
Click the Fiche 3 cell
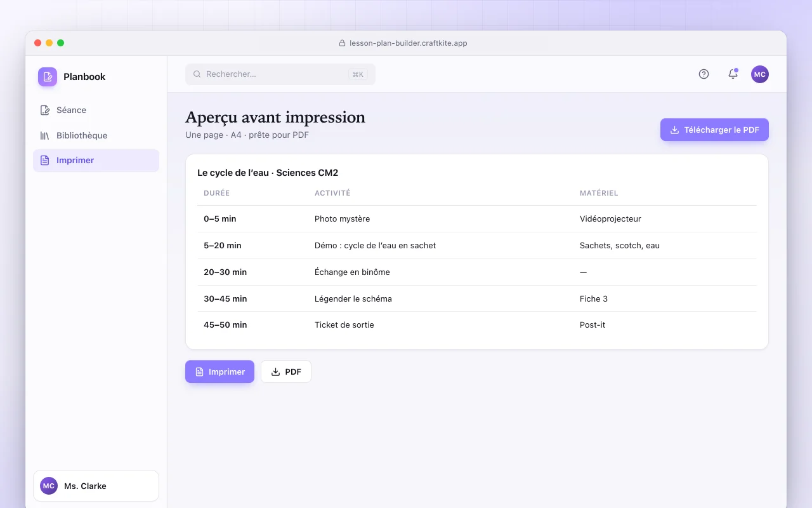point(594,299)
